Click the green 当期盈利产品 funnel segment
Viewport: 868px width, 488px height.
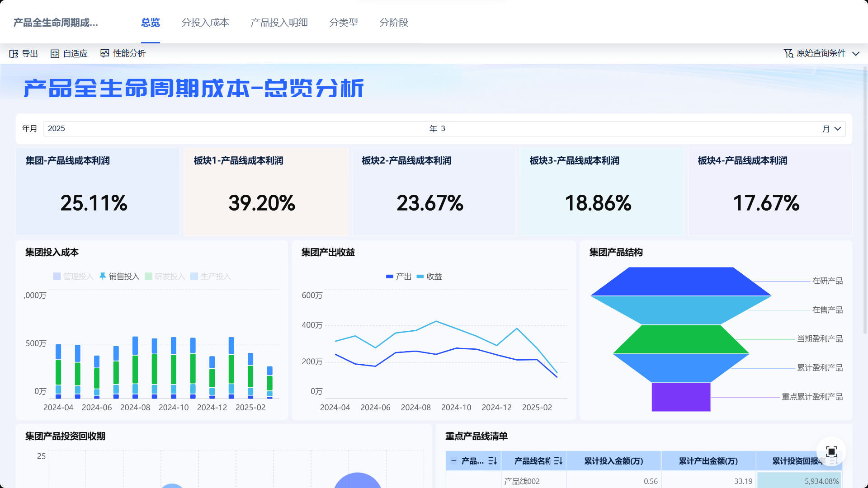[x=681, y=339]
